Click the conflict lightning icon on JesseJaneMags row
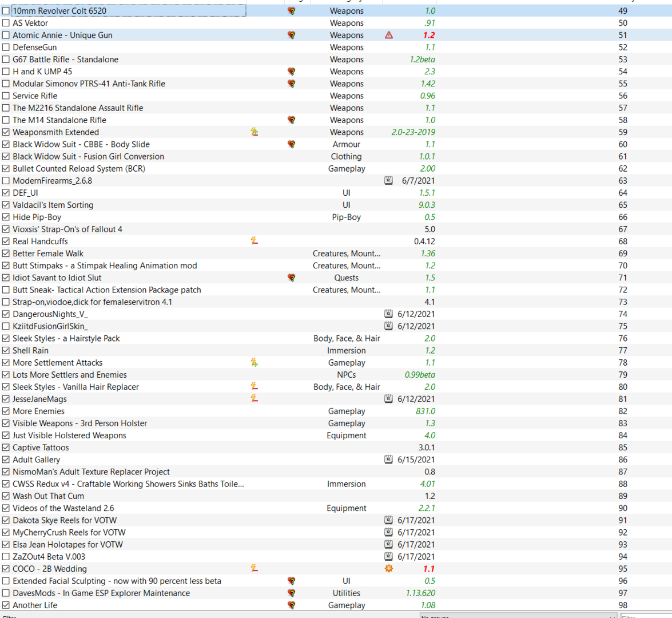The height and width of the screenshot is (618, 672). tap(254, 399)
